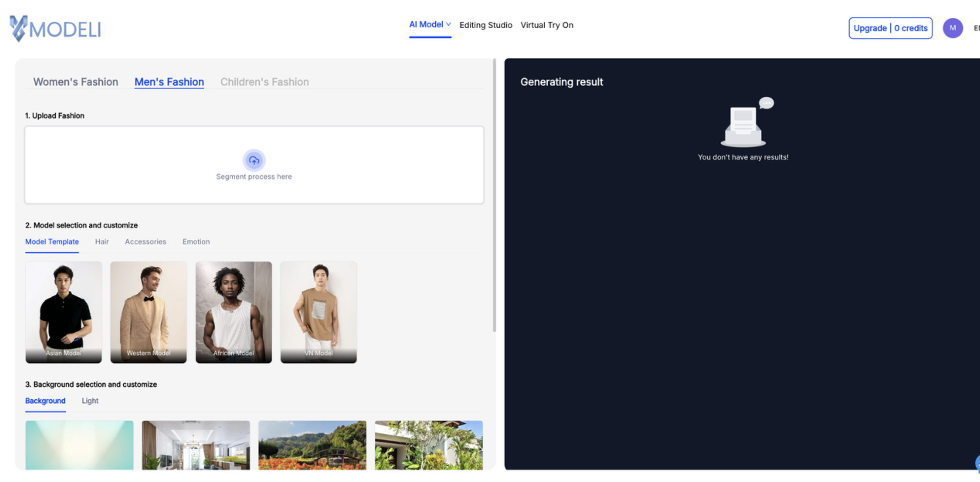Choose the African Model template

234,312
